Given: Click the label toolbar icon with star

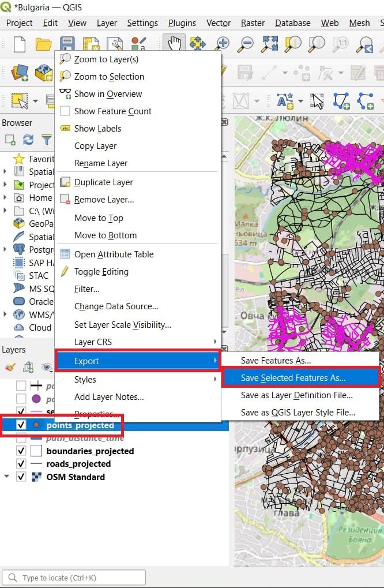Looking at the screenshot, I should 285,100.
